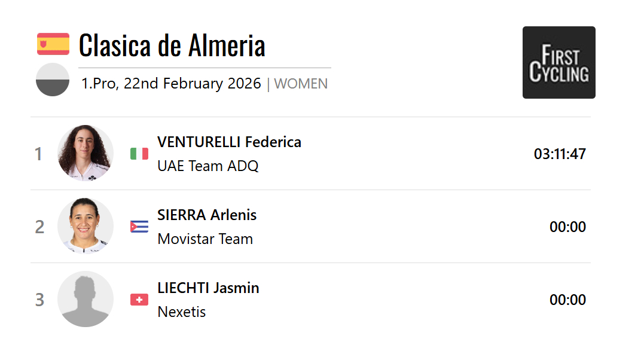Go to the Nexetis team page

[182, 312]
